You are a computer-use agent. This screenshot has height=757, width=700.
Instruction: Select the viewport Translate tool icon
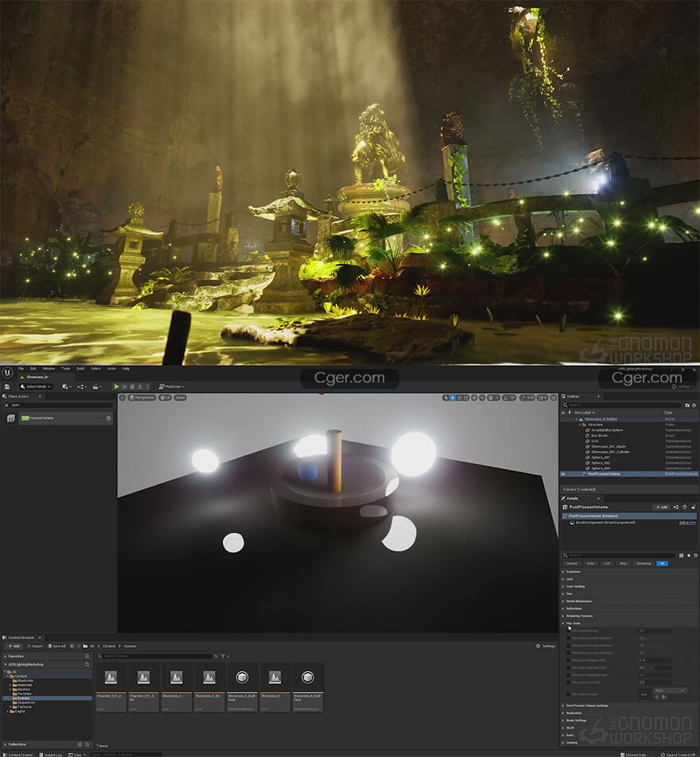[453, 398]
